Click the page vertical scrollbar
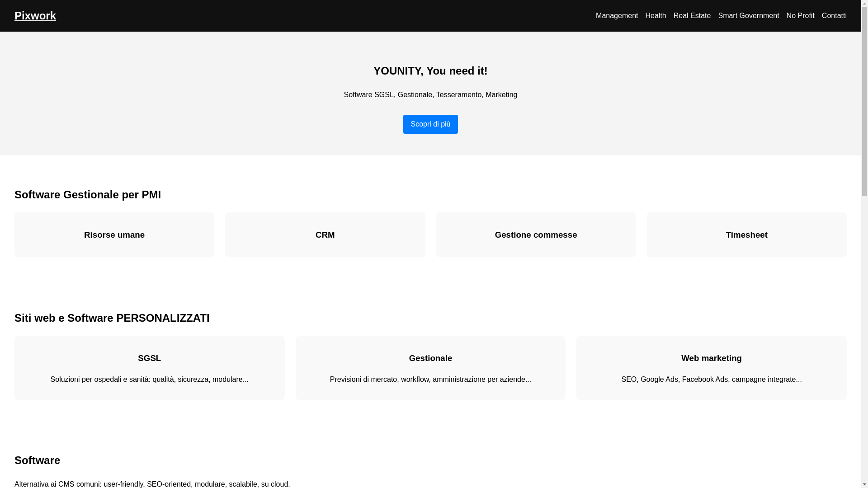Viewport: 868px width, 488px height. click(x=864, y=244)
